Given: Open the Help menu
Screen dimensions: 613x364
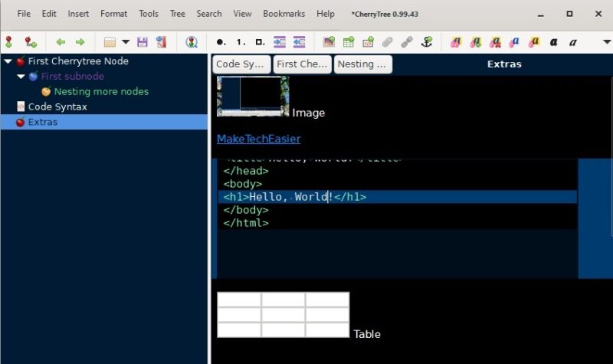Looking at the screenshot, I should pyautogui.click(x=326, y=14).
